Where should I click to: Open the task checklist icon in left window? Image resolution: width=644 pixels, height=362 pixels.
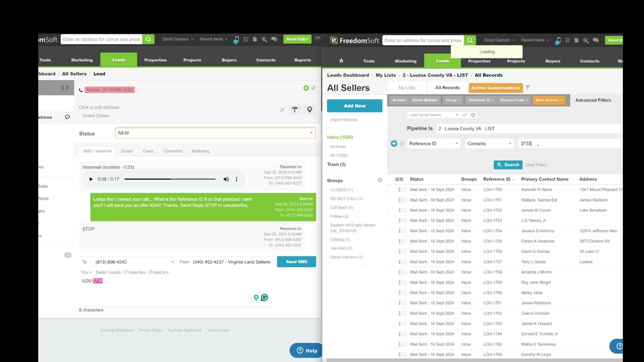[x=246, y=39]
